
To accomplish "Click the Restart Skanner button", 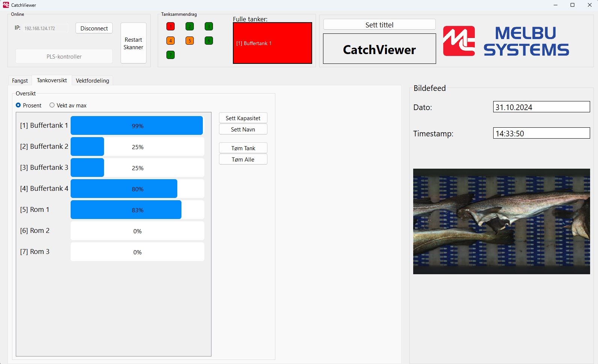I will [133, 43].
